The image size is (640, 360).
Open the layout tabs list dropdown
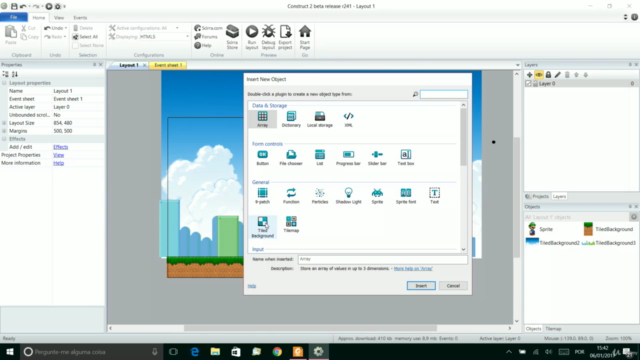click(518, 65)
